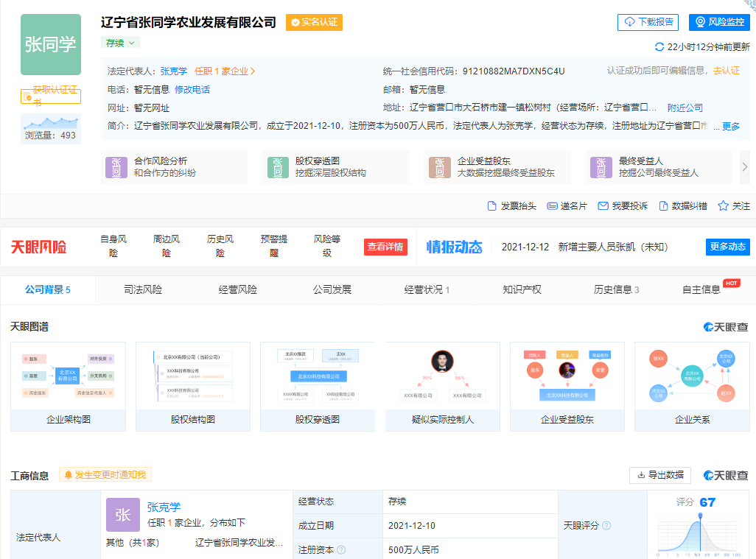Expand 任职 1 家企业 chevron link
This screenshot has height=559, width=756.
pyautogui.click(x=224, y=71)
